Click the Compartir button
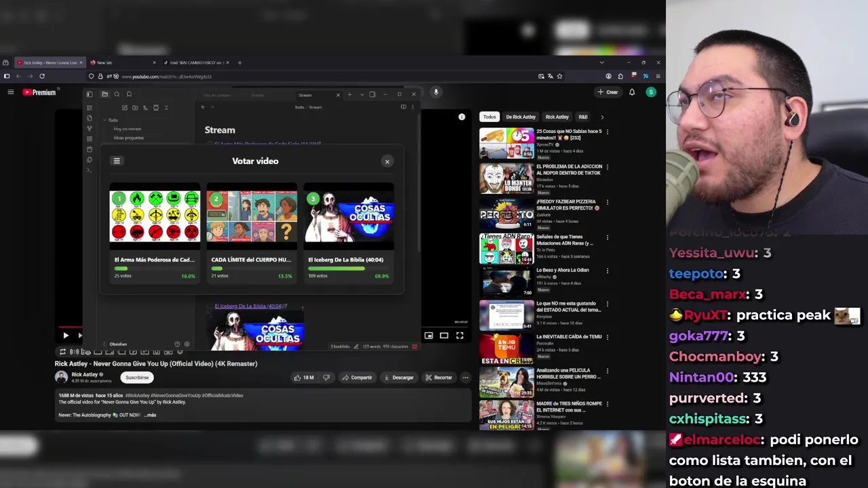Image resolution: width=868 pixels, height=488 pixels. pos(357,378)
